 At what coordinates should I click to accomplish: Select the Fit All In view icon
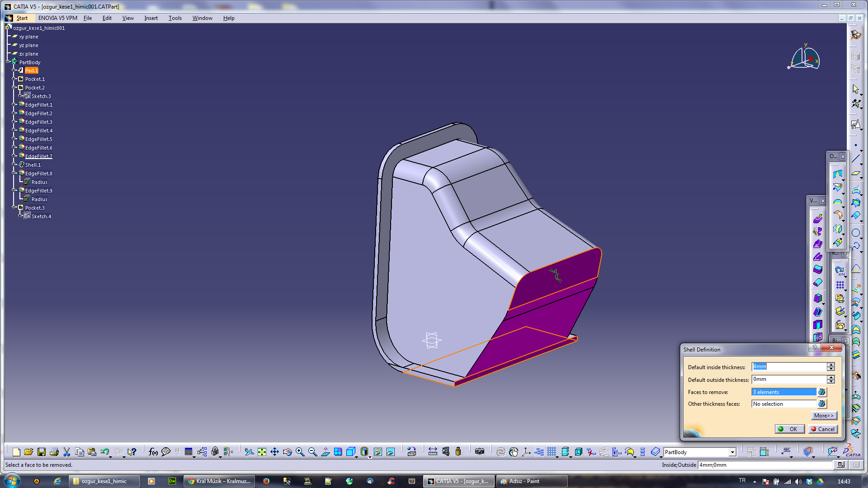pyautogui.click(x=262, y=452)
